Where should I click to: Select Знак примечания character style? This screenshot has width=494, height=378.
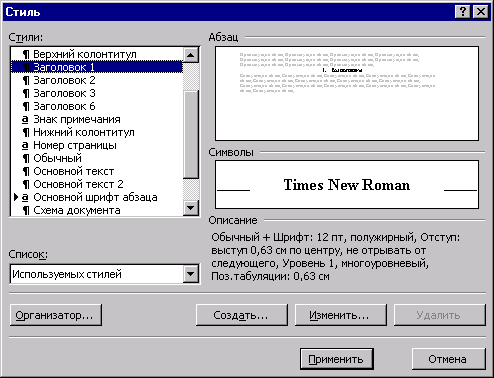tap(97, 119)
